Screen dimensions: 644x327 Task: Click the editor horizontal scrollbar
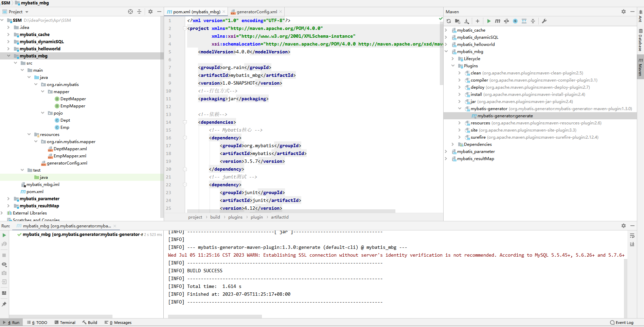point(291,211)
